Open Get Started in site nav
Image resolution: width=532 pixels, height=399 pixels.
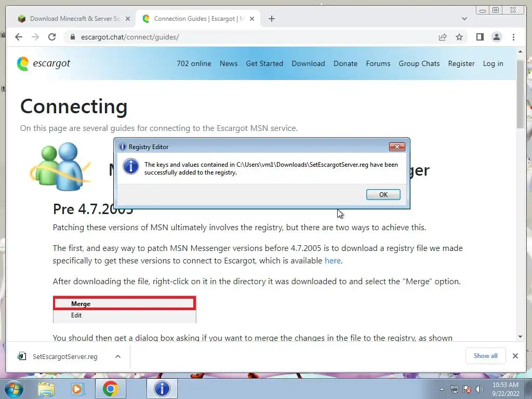point(264,63)
